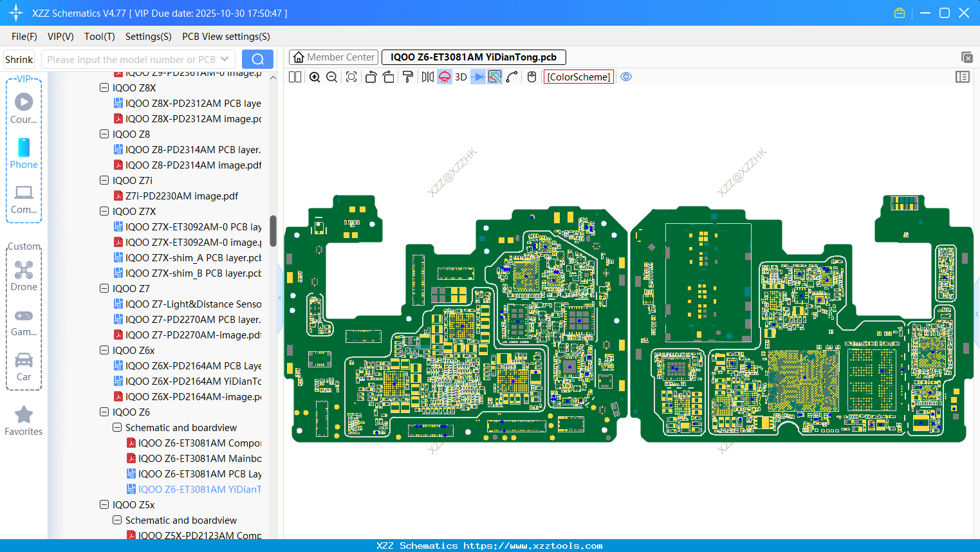This screenshot has width=980, height=552.
Task: Open the model number dropdown arrow
Action: (225, 59)
